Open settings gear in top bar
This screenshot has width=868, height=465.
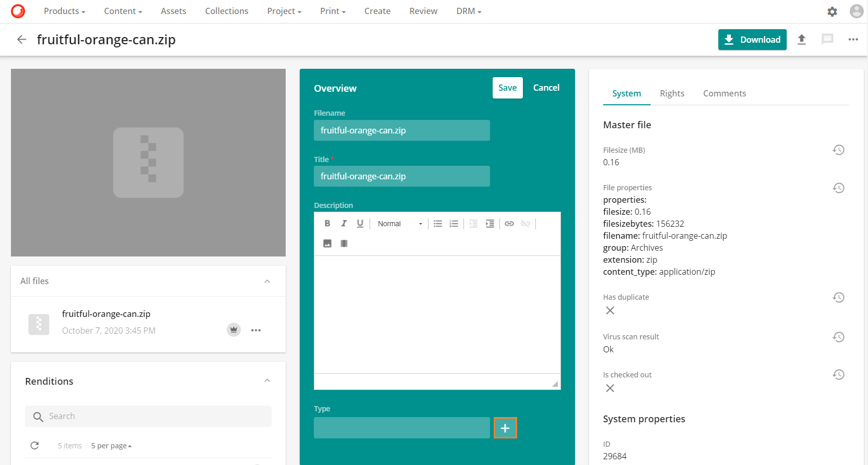coord(832,11)
